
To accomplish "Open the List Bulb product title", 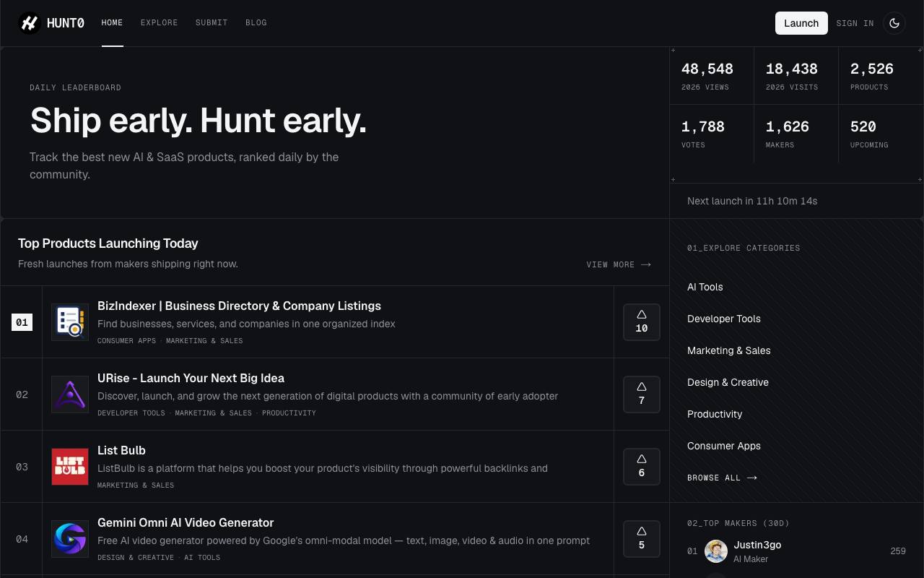I will coord(121,450).
